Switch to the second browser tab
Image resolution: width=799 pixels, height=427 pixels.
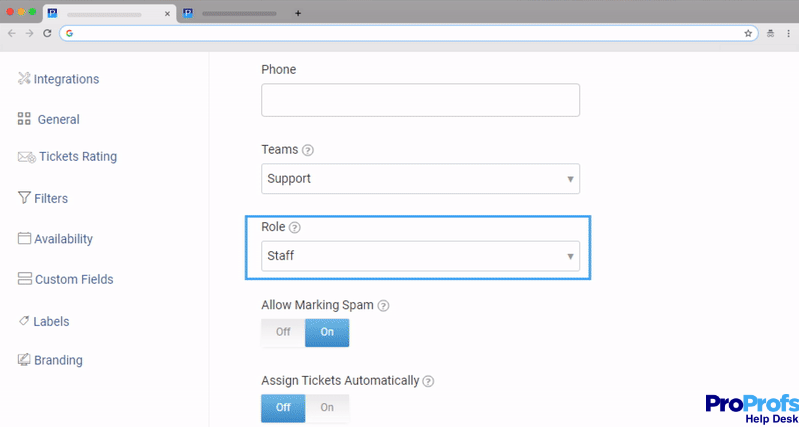tap(234, 14)
